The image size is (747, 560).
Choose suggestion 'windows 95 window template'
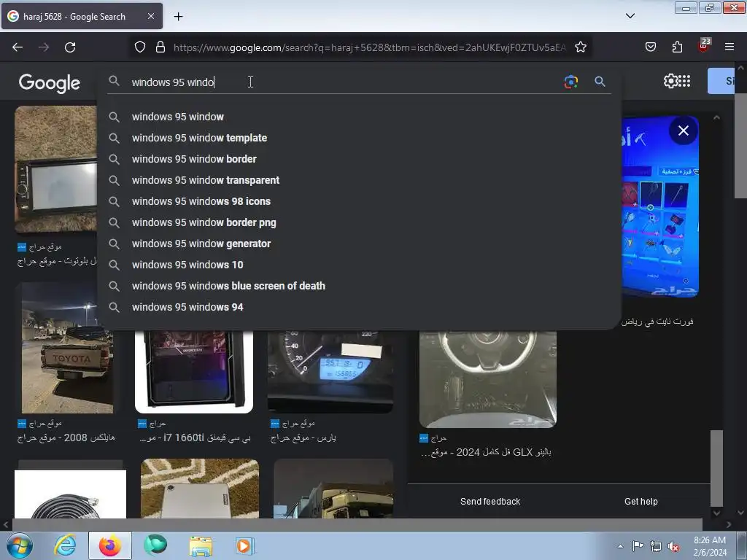click(x=359, y=138)
